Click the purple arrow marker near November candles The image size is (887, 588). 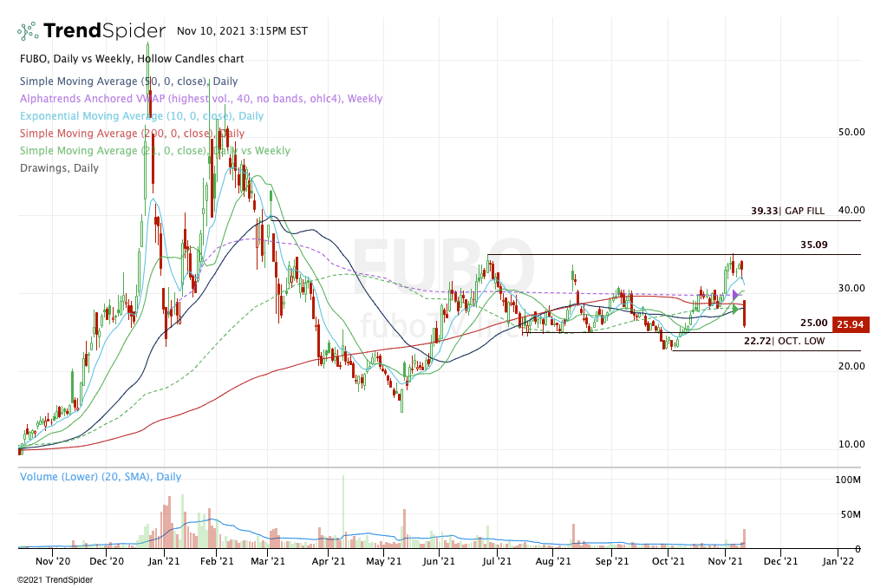[735, 295]
